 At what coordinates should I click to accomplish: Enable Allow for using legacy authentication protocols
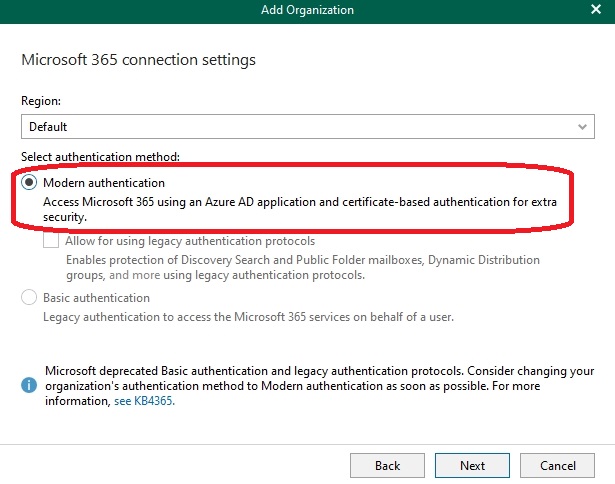click(x=51, y=240)
